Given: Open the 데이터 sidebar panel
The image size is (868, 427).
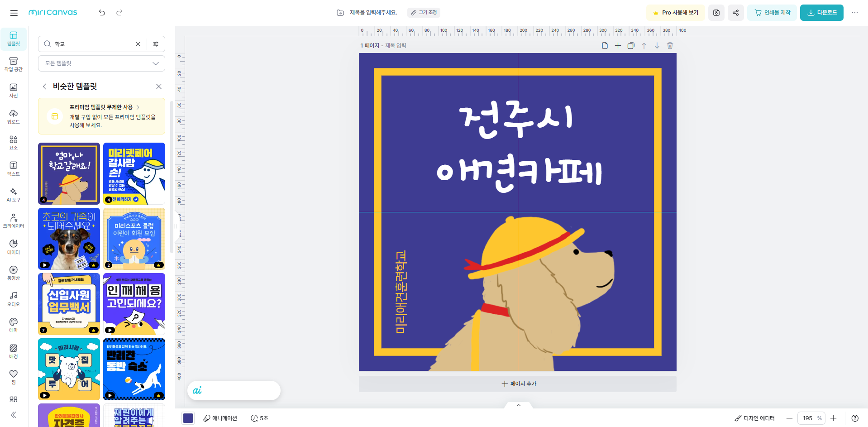Looking at the screenshot, I should click(x=14, y=247).
